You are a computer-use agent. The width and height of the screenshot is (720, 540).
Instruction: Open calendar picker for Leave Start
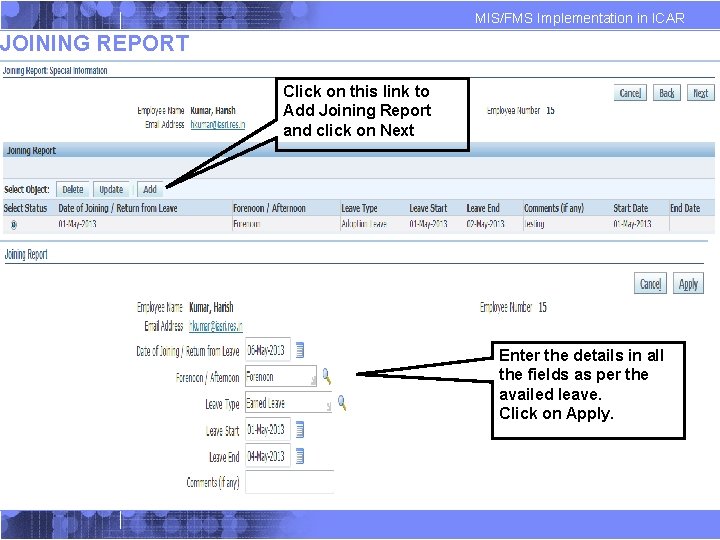coord(300,430)
